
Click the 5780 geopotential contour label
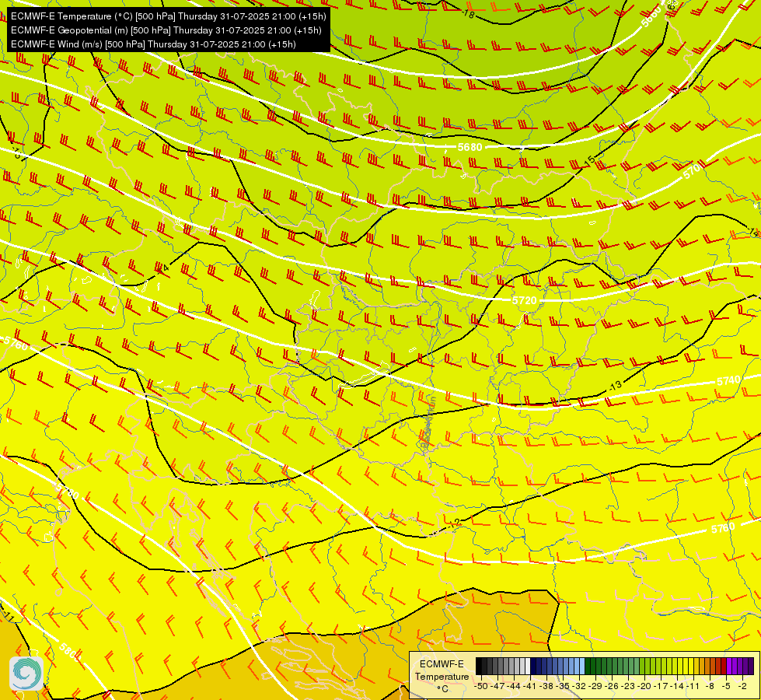coord(68,492)
